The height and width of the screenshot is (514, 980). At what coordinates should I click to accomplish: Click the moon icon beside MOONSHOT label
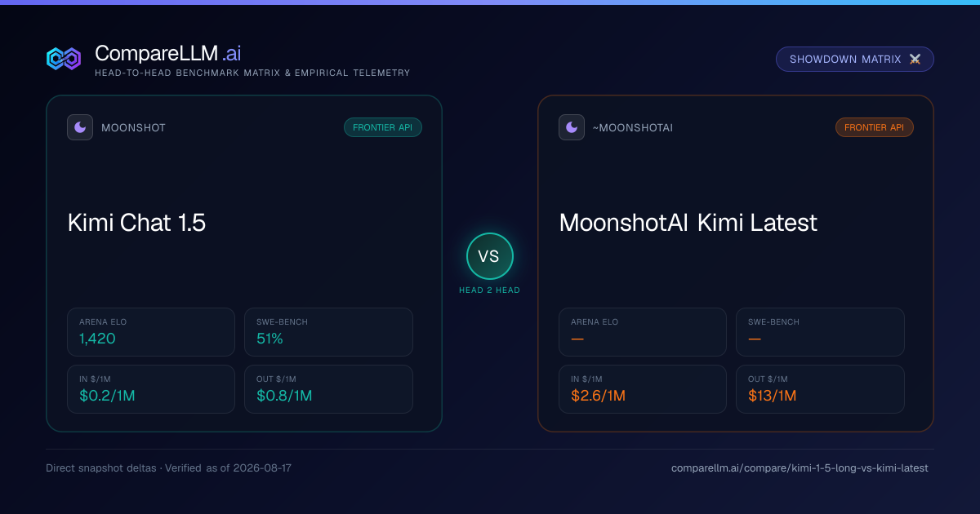[x=80, y=127]
